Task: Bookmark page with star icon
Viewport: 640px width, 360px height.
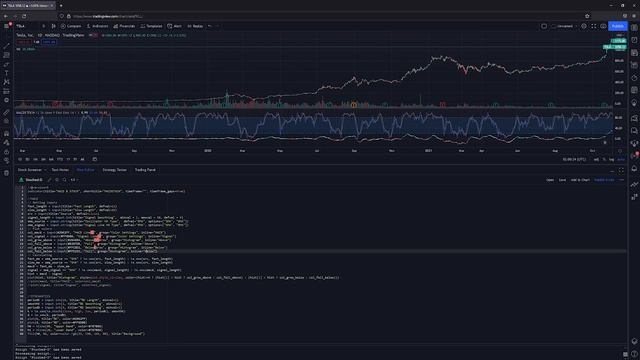Action: (x=587, y=16)
